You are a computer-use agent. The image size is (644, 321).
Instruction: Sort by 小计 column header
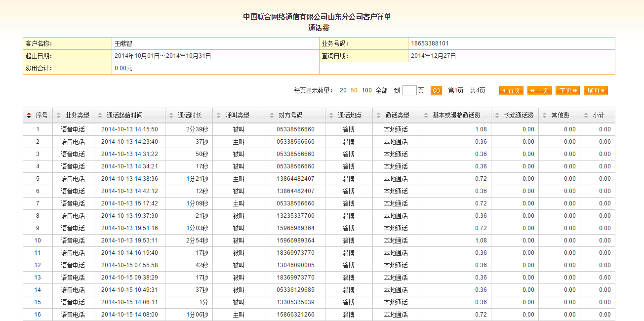pyautogui.click(x=599, y=116)
